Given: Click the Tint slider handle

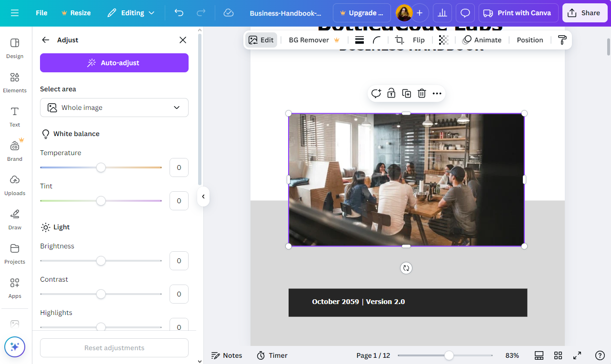Looking at the screenshot, I should (x=101, y=201).
